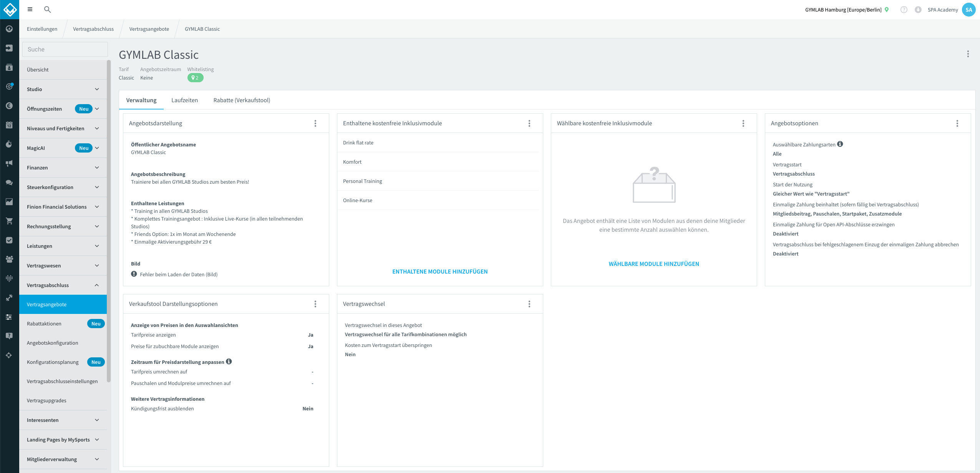980x473 pixels.
Task: Go to Vertragsabschluss breadcrumb
Action: point(93,29)
